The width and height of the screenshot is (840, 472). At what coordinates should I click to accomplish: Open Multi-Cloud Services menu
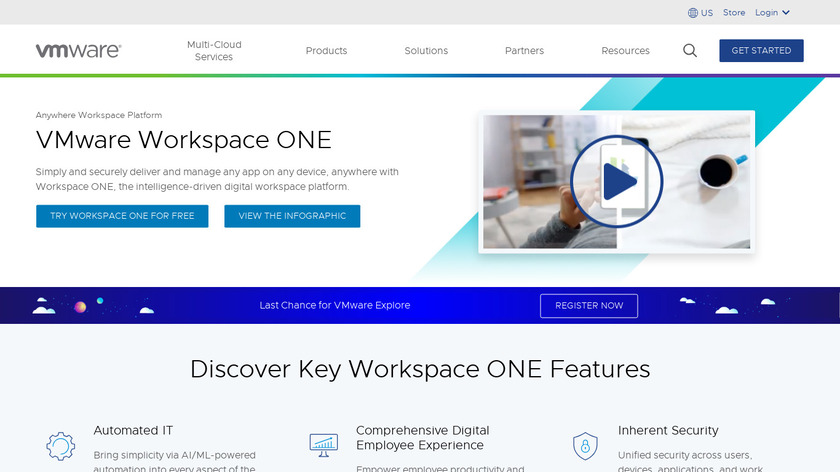pyautogui.click(x=214, y=50)
